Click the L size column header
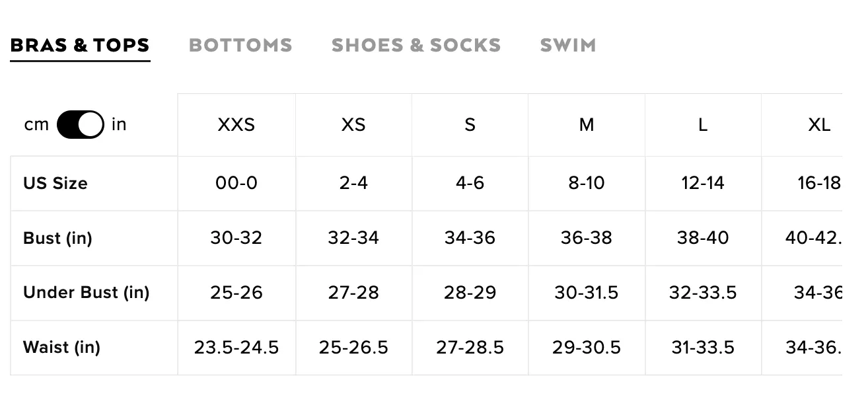 tap(703, 124)
